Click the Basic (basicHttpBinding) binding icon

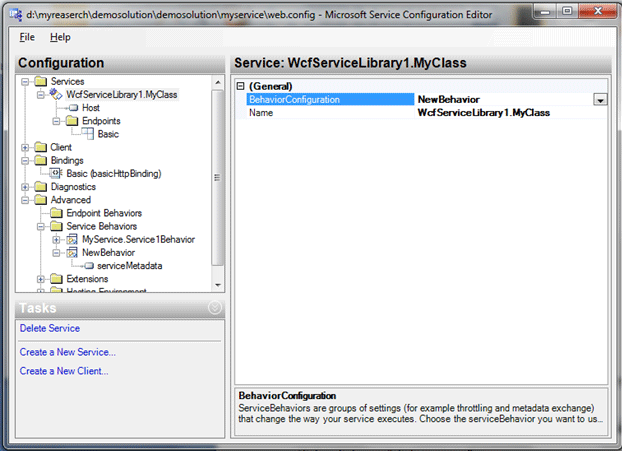coord(56,173)
